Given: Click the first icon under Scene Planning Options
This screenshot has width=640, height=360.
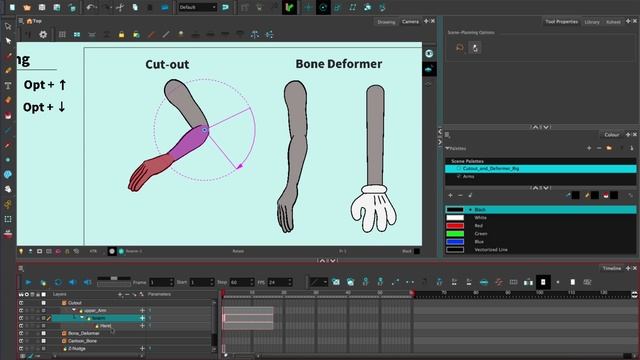Looking at the screenshot, I should (460, 48).
